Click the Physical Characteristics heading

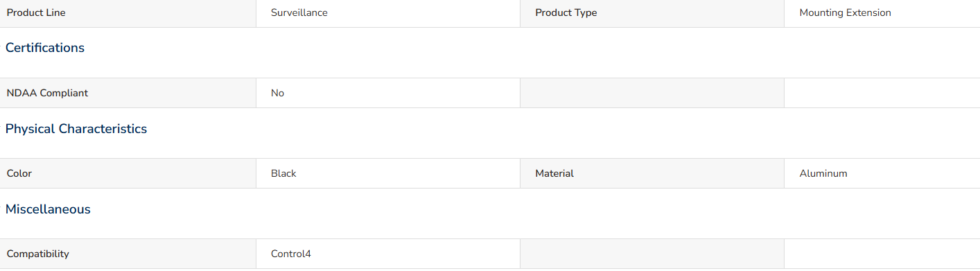76,129
